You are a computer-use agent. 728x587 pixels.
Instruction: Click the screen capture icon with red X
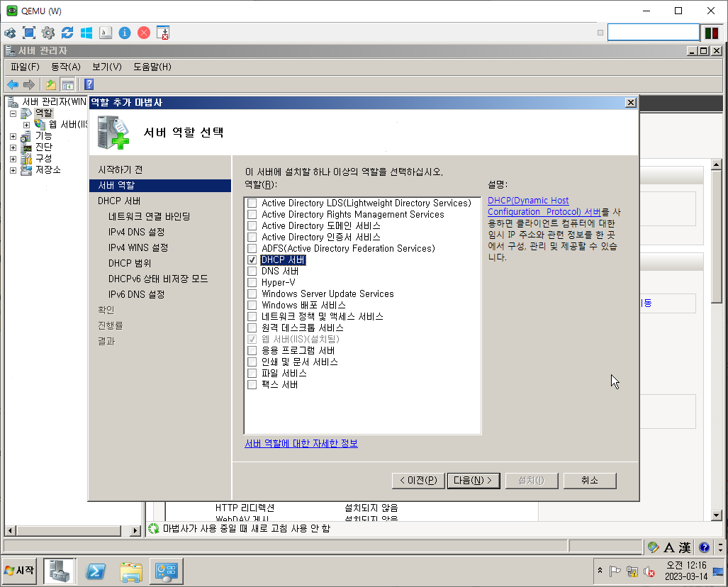(x=163, y=33)
